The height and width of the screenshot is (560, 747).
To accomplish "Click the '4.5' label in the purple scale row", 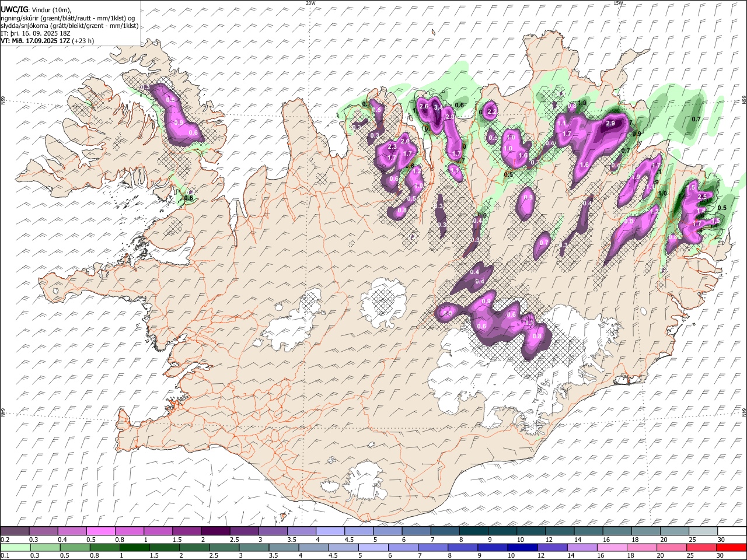I will pyautogui.click(x=349, y=540).
